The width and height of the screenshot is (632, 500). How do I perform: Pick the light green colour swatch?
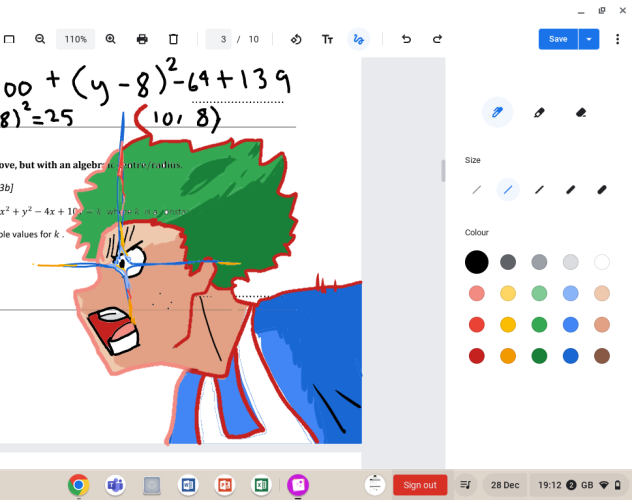539,293
